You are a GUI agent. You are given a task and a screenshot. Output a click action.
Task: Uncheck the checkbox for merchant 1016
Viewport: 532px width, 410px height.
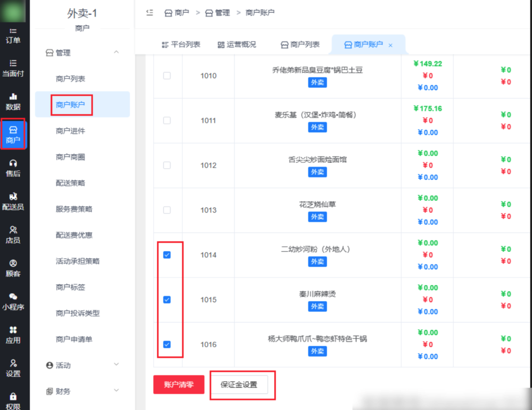click(x=167, y=344)
